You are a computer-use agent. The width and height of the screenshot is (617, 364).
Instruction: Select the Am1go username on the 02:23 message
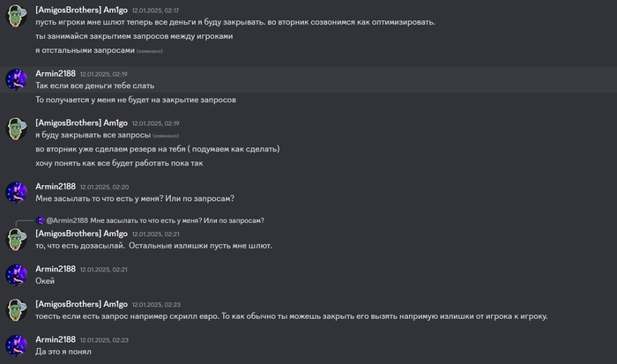[81, 304]
